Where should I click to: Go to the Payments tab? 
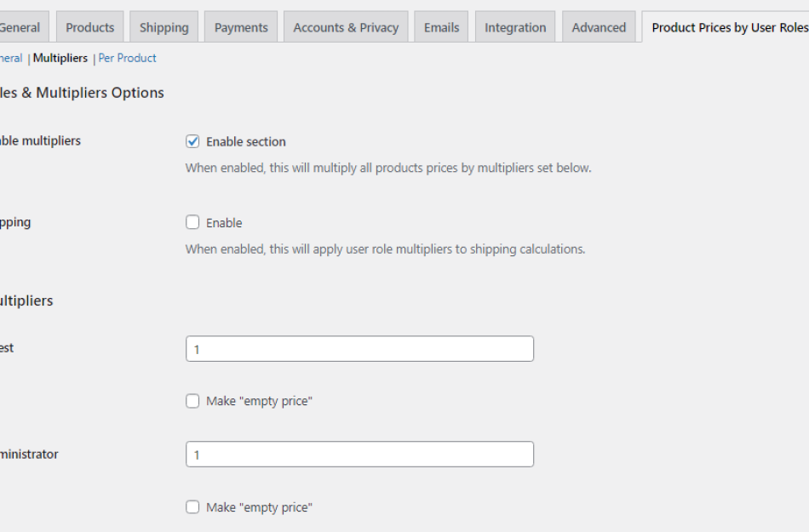click(240, 26)
